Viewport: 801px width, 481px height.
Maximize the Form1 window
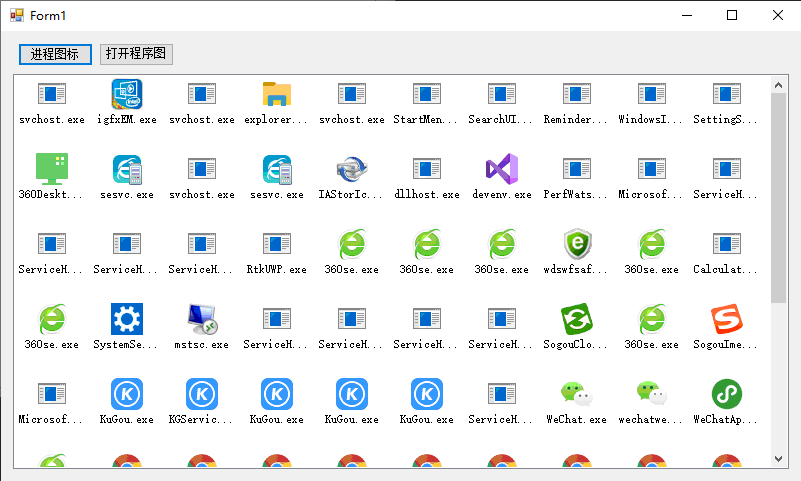pyautogui.click(x=732, y=15)
